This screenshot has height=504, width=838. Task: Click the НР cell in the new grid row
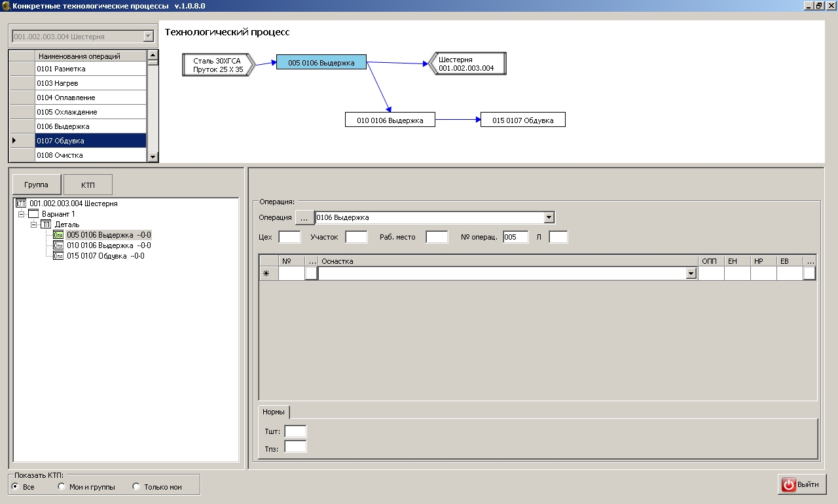(x=763, y=274)
